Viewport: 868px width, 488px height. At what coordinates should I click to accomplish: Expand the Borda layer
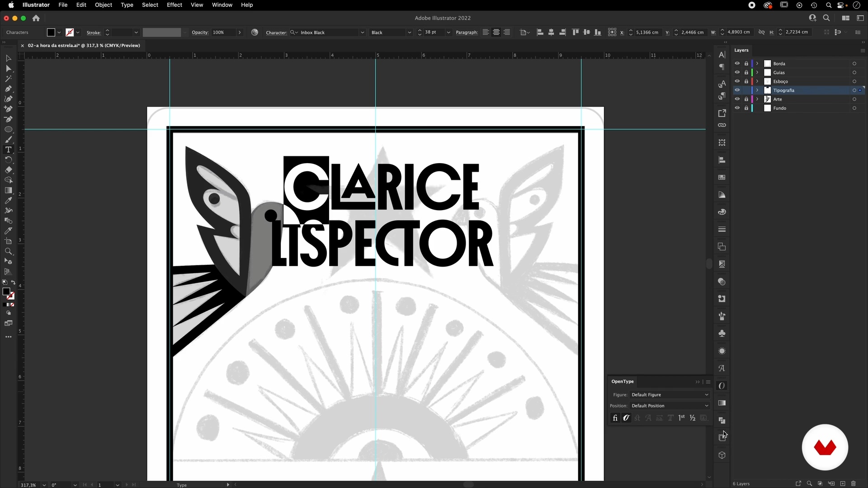[757, 64]
